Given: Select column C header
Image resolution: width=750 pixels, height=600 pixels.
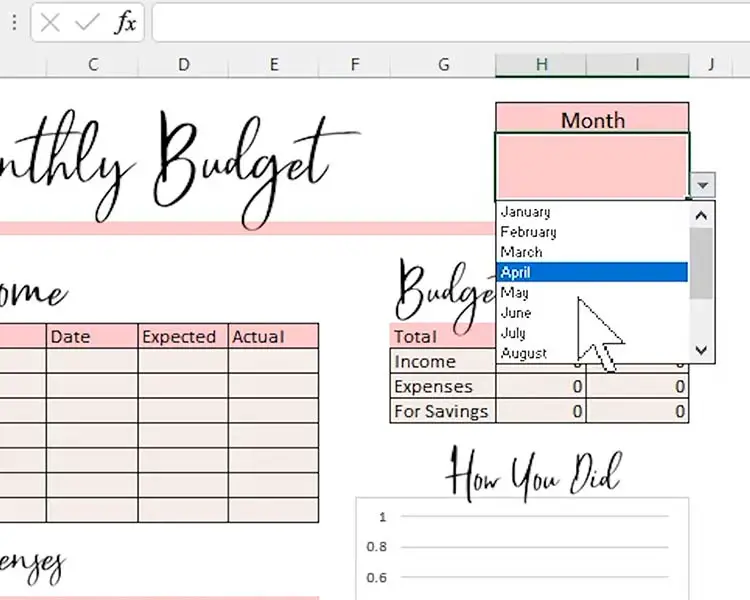Looking at the screenshot, I should [93, 65].
